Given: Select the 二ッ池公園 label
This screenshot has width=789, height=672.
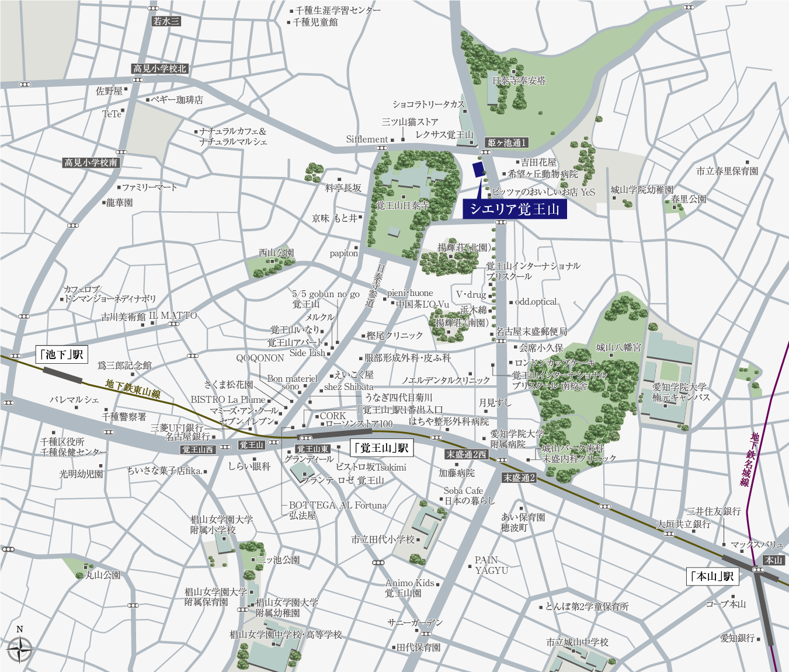Looking at the screenshot, I should [279, 559].
